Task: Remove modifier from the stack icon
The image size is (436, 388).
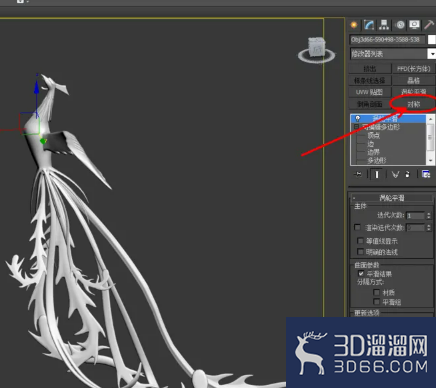Action: [407, 174]
